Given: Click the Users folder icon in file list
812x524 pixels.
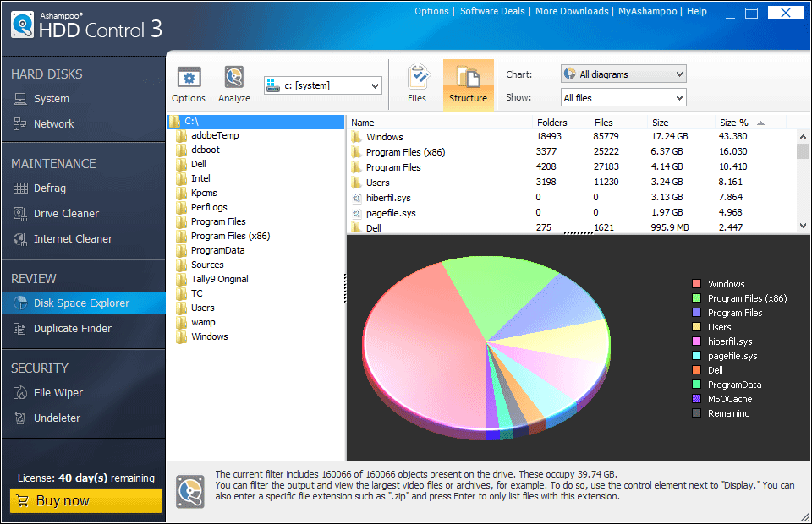Looking at the screenshot, I should [356, 183].
